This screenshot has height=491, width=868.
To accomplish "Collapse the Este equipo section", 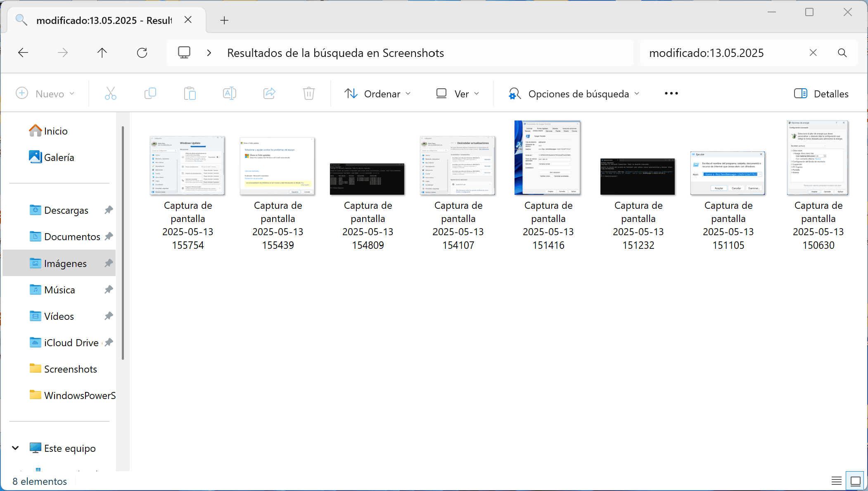I will coord(15,448).
